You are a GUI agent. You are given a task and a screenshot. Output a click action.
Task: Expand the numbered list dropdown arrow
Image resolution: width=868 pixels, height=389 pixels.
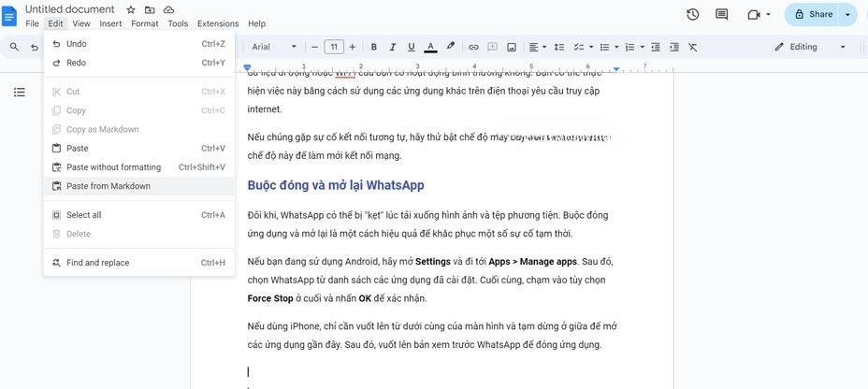643,47
